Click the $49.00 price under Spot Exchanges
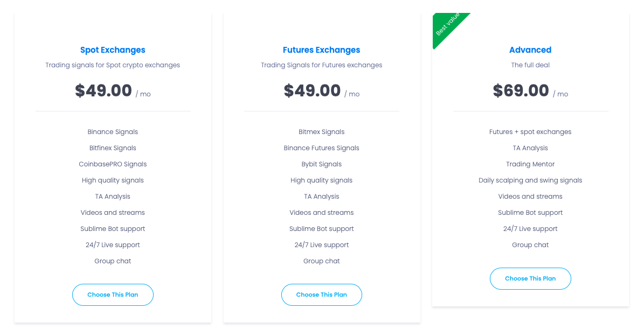Screen dimensions: 644x329 point(103,90)
